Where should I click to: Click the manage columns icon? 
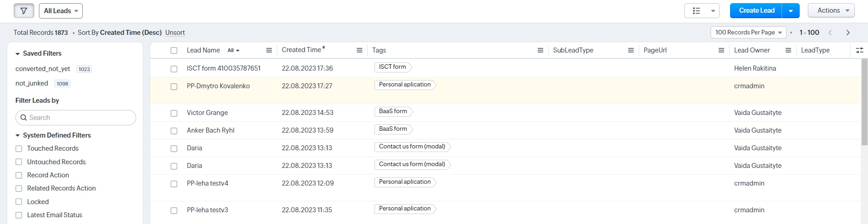tap(859, 50)
